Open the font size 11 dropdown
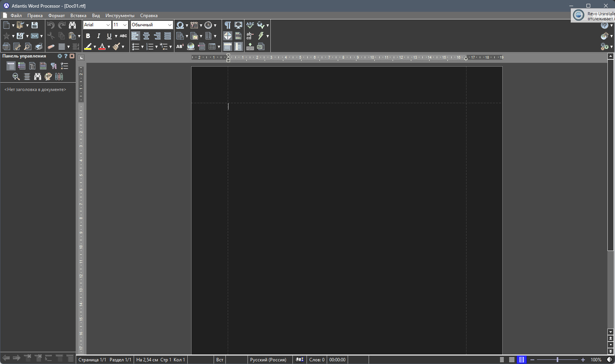 [125, 25]
